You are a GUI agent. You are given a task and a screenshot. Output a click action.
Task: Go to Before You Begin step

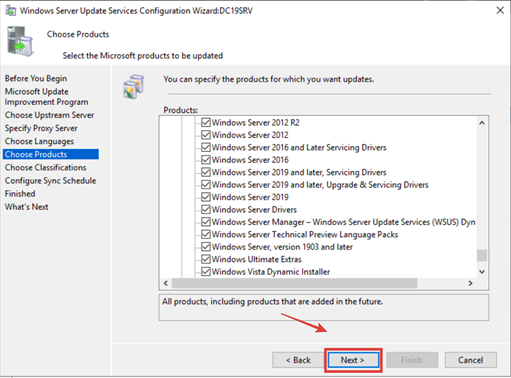[x=36, y=78]
